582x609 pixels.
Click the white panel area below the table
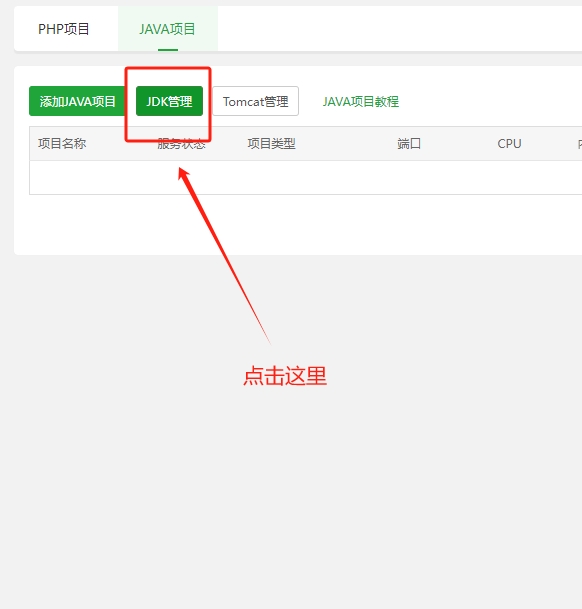click(x=298, y=224)
